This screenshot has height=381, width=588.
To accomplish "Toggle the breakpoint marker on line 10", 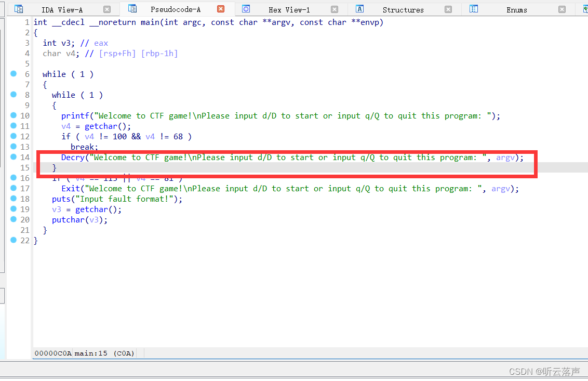I will click(x=14, y=115).
